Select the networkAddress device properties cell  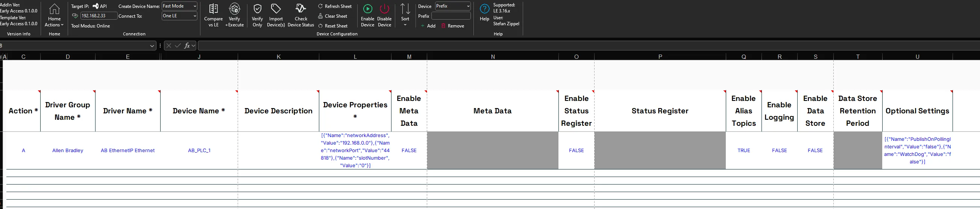point(355,150)
